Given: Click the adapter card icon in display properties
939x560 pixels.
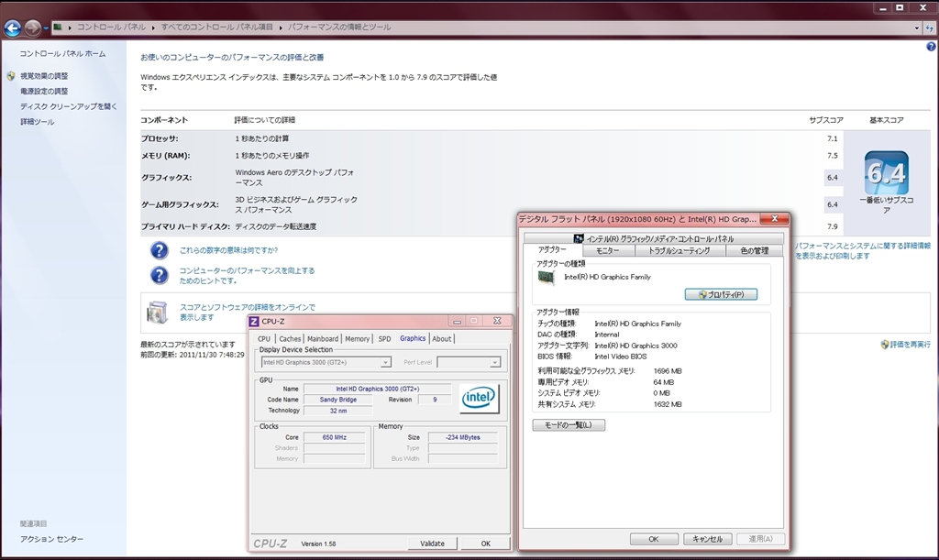Looking at the screenshot, I should coord(546,279).
